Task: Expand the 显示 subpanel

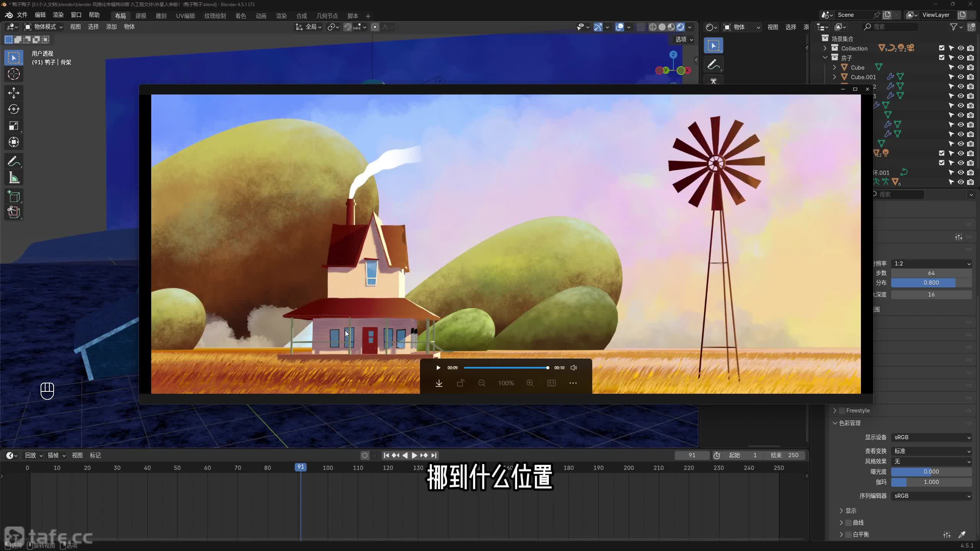Action: [x=841, y=511]
